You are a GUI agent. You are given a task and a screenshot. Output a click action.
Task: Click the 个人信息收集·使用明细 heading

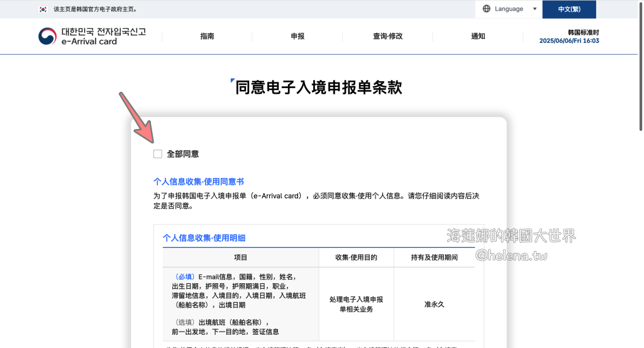pos(204,238)
